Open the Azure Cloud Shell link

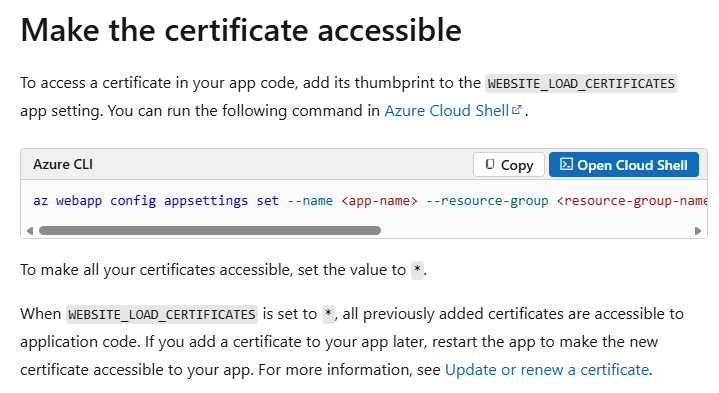[x=447, y=111]
